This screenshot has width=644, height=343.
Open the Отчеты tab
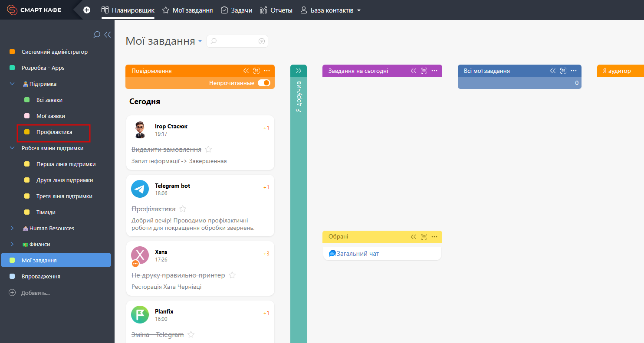tap(276, 10)
